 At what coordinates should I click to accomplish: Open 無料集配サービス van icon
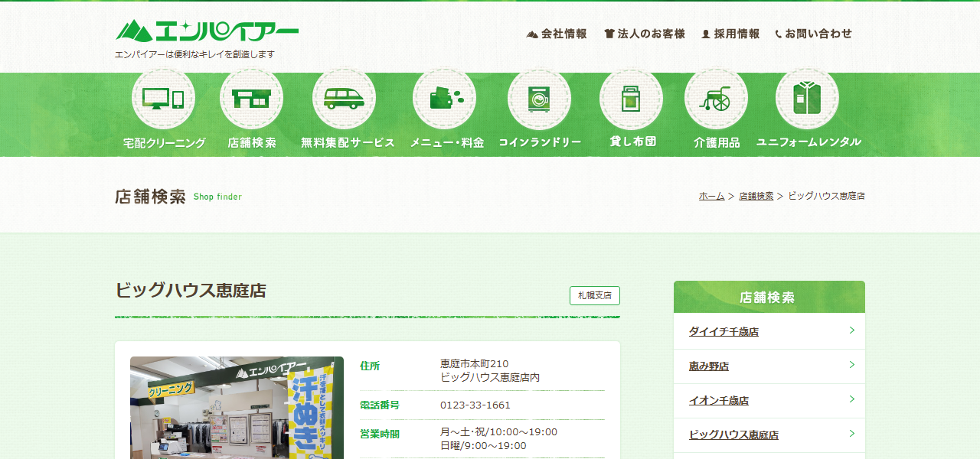click(x=344, y=99)
